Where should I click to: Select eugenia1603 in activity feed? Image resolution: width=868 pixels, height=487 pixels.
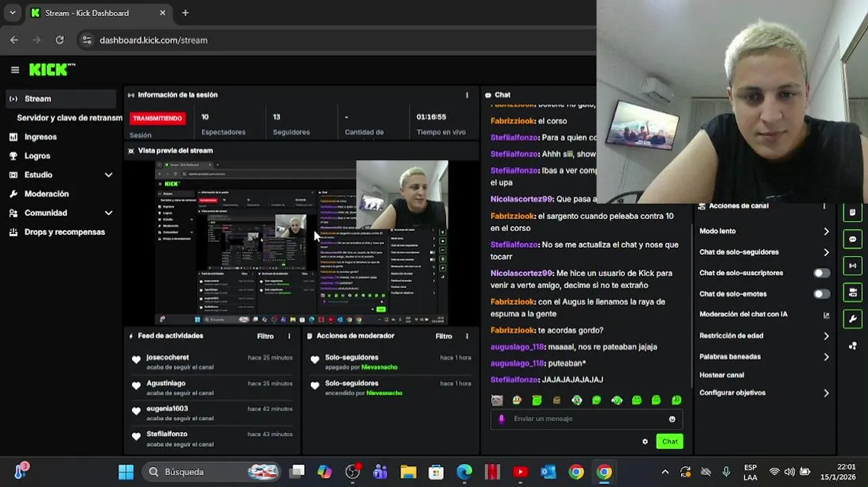tap(167, 409)
